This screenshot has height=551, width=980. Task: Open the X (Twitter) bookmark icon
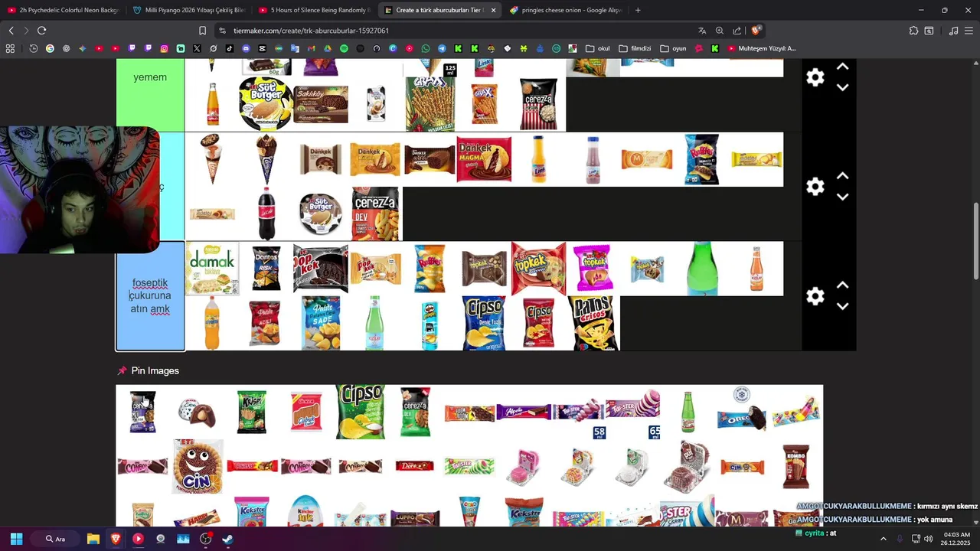tap(197, 48)
